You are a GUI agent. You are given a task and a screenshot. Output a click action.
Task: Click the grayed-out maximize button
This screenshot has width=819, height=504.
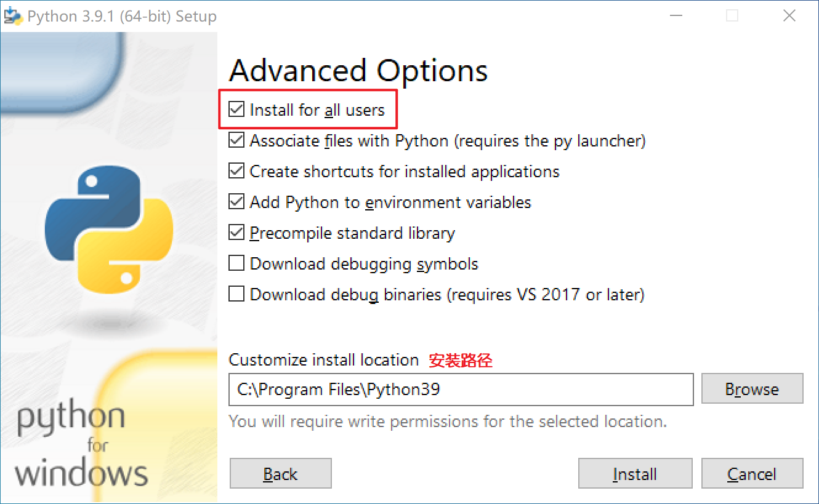(x=732, y=16)
